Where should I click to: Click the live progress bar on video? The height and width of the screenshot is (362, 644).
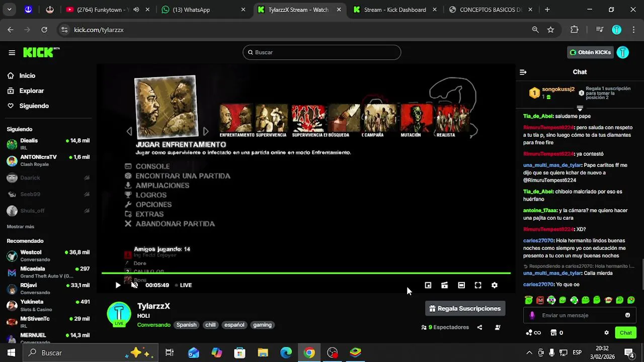click(x=306, y=273)
